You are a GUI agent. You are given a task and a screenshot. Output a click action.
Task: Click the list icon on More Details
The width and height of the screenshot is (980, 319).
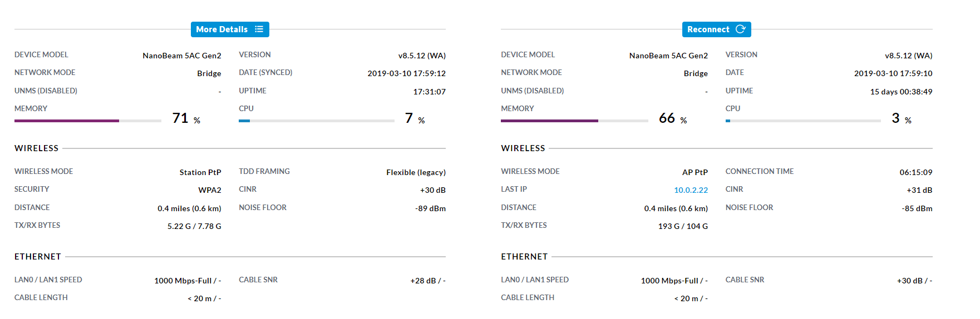point(259,29)
